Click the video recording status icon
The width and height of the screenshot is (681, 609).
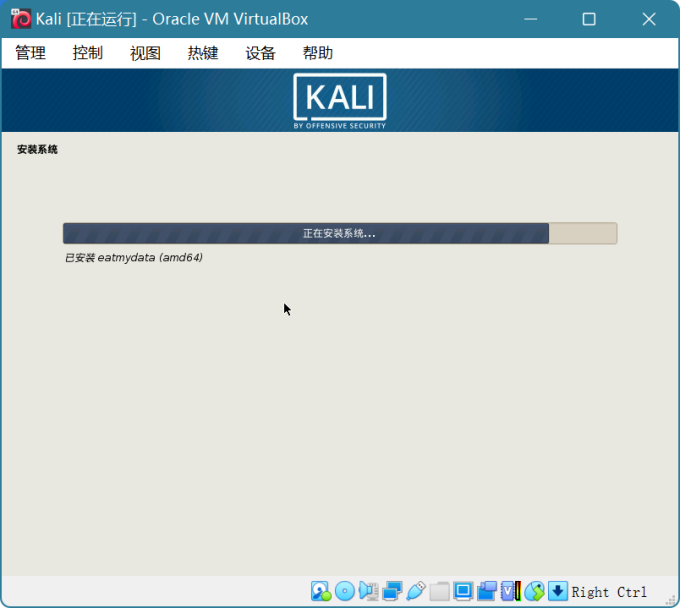point(487,591)
